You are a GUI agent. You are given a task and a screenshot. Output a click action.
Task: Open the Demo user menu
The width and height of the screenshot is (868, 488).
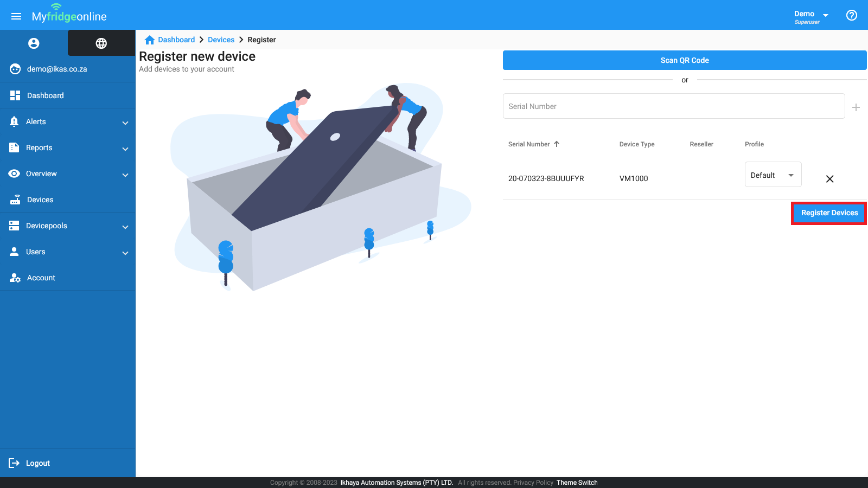(x=810, y=14)
